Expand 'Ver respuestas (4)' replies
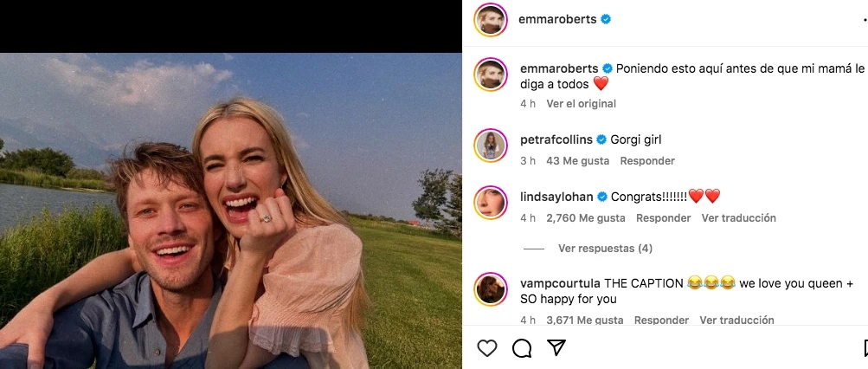 point(605,249)
